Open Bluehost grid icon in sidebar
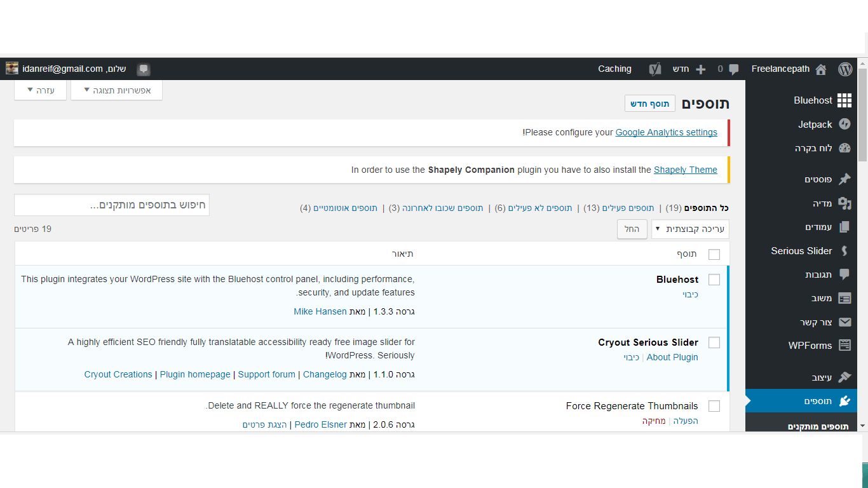Viewport: 868px width, 488px height. (844, 100)
